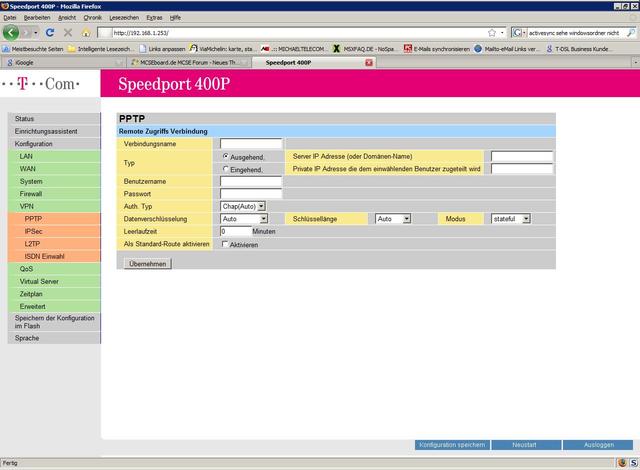Click the bookmark star in address bar
The width and height of the screenshot is (640, 470).
[x=492, y=33]
